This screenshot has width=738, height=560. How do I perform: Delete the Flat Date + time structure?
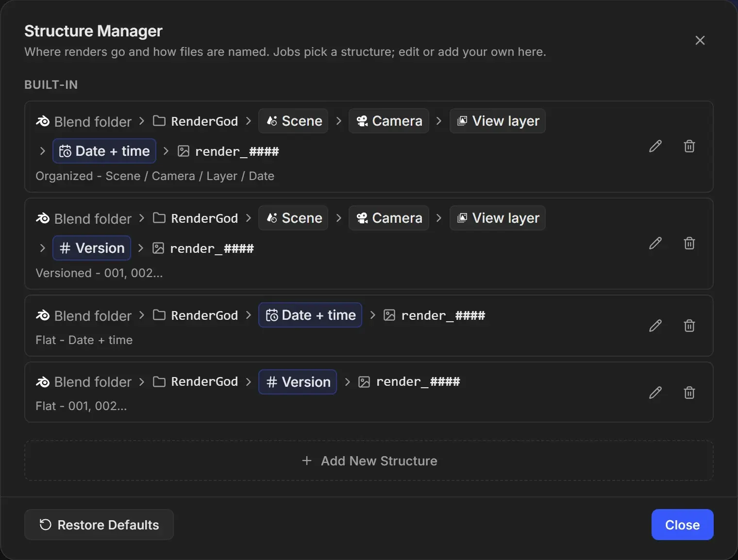(689, 326)
